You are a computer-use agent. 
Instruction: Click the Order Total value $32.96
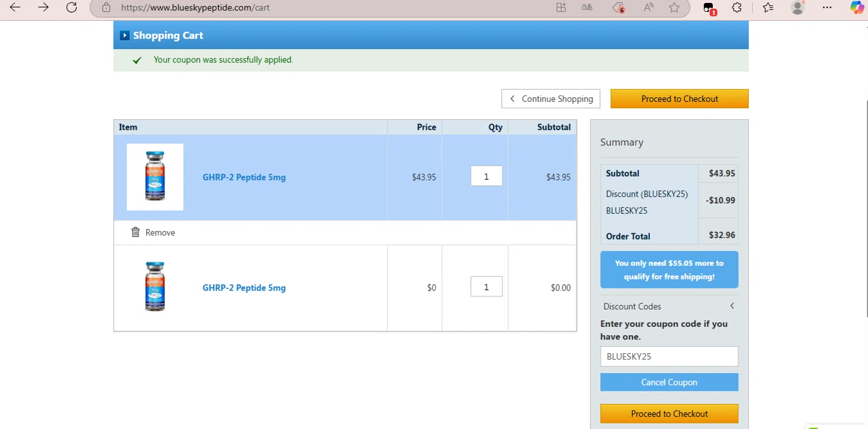pos(722,235)
